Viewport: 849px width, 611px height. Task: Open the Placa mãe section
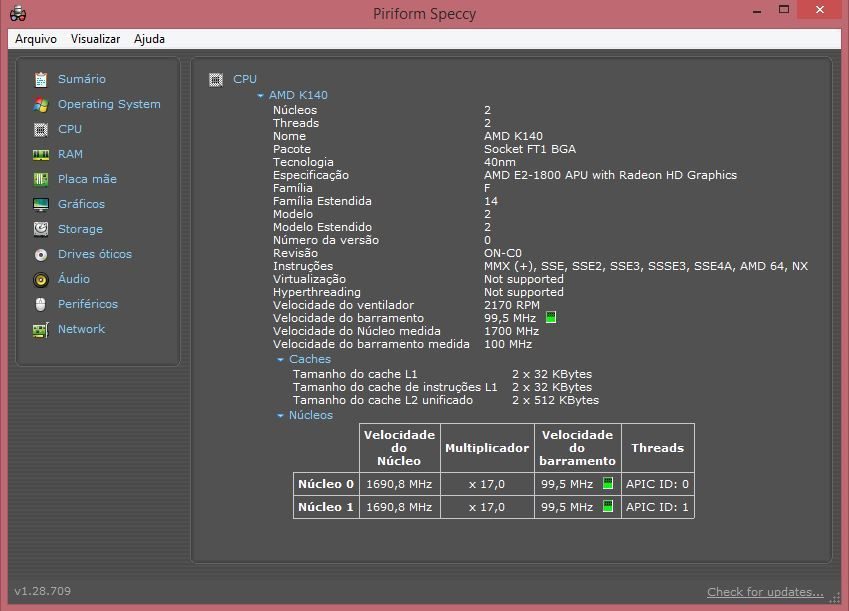point(87,179)
